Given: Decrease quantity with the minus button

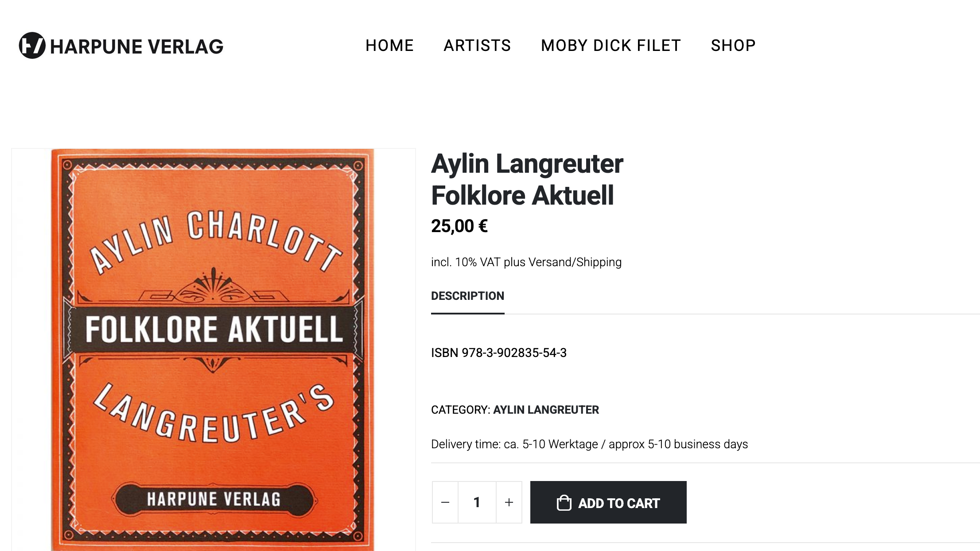Looking at the screenshot, I should coord(445,502).
